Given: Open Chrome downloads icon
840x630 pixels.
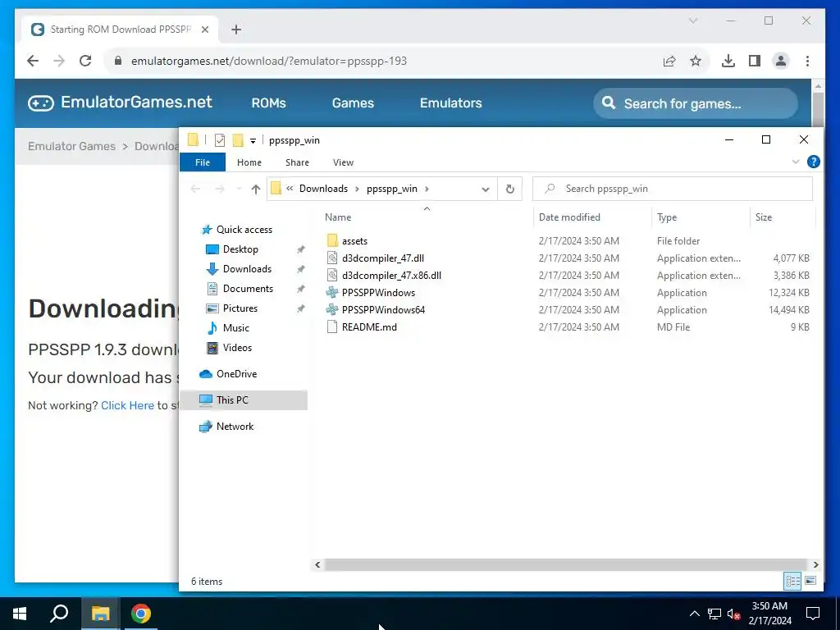Looking at the screenshot, I should point(728,61).
